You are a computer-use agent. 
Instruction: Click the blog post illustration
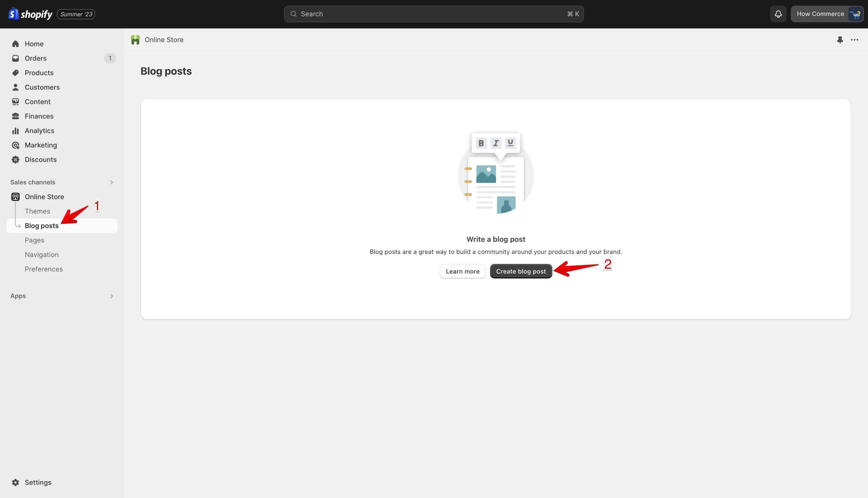click(x=496, y=174)
